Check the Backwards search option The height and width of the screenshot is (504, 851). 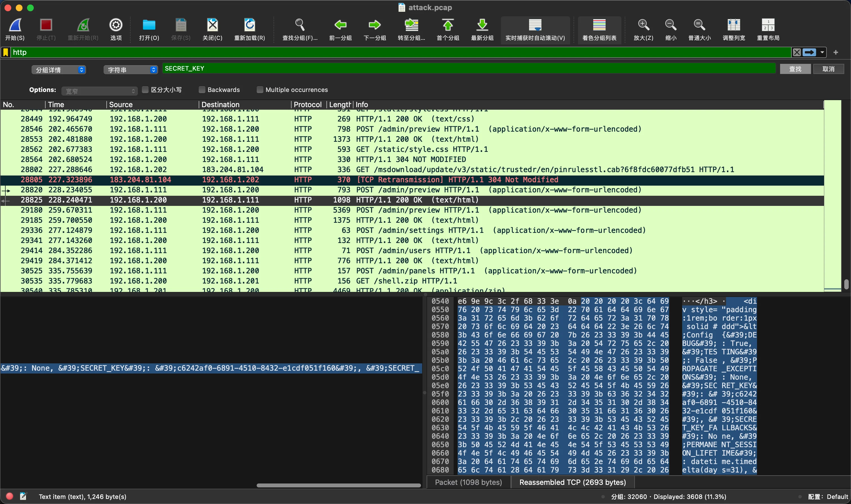click(x=202, y=90)
